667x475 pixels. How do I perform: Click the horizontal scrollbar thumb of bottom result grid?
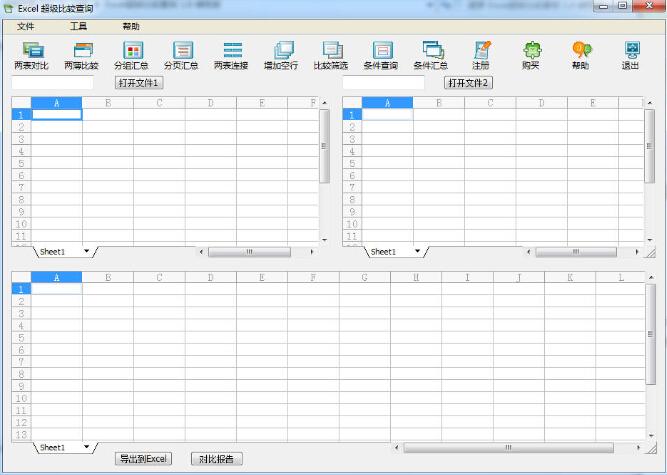[508, 447]
